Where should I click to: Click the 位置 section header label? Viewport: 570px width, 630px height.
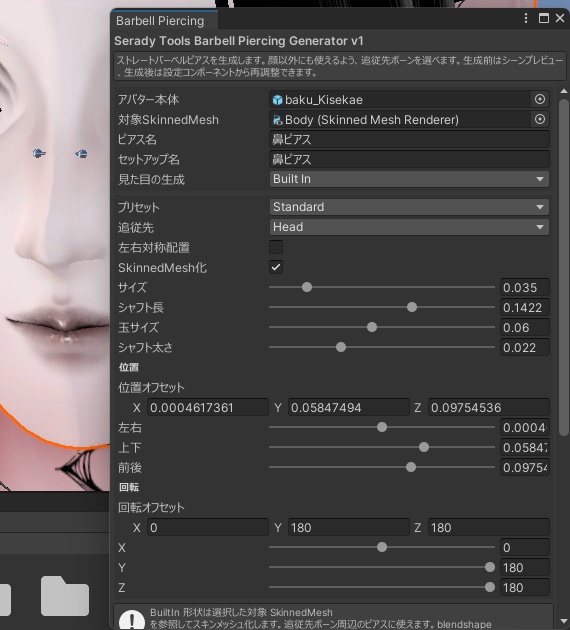[129, 367]
